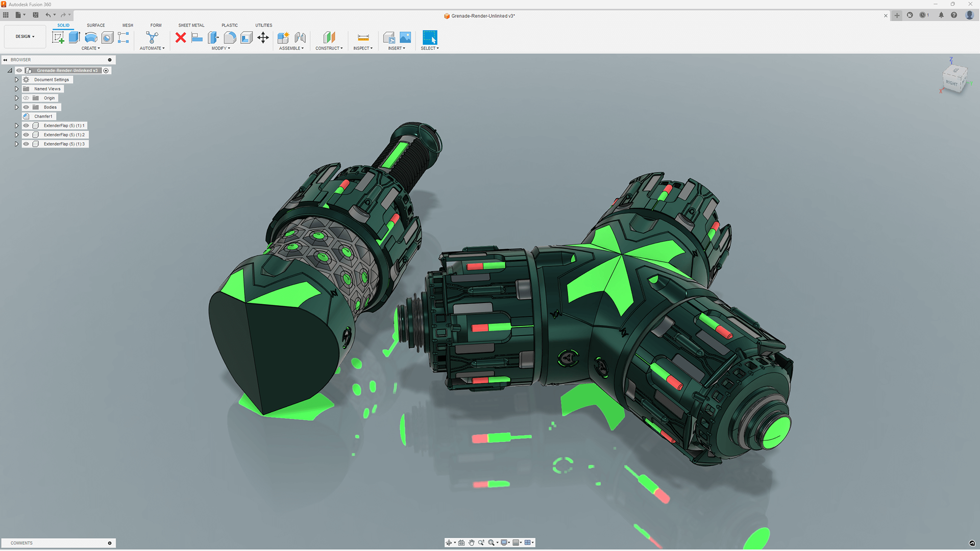Image resolution: width=980 pixels, height=551 pixels.
Task: Show the Origin folder via eye icon
Action: tap(26, 98)
